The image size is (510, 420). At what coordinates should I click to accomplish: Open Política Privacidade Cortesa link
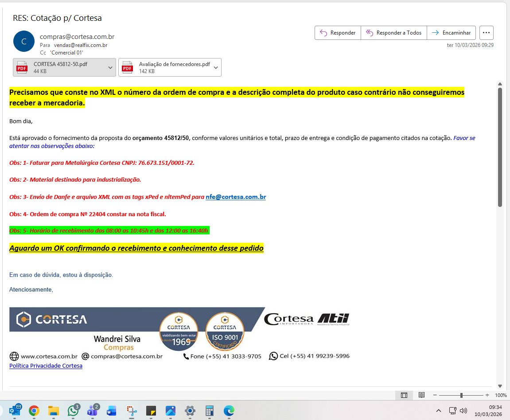pyautogui.click(x=46, y=366)
